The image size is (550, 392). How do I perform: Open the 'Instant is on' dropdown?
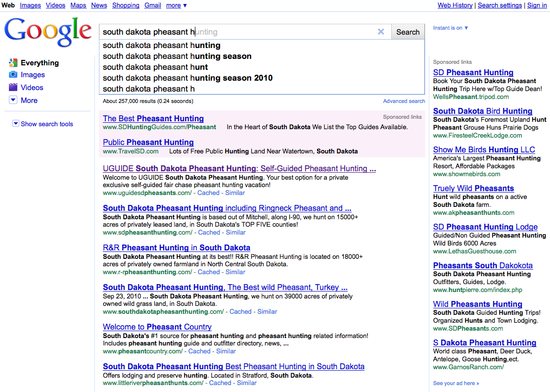point(450,28)
